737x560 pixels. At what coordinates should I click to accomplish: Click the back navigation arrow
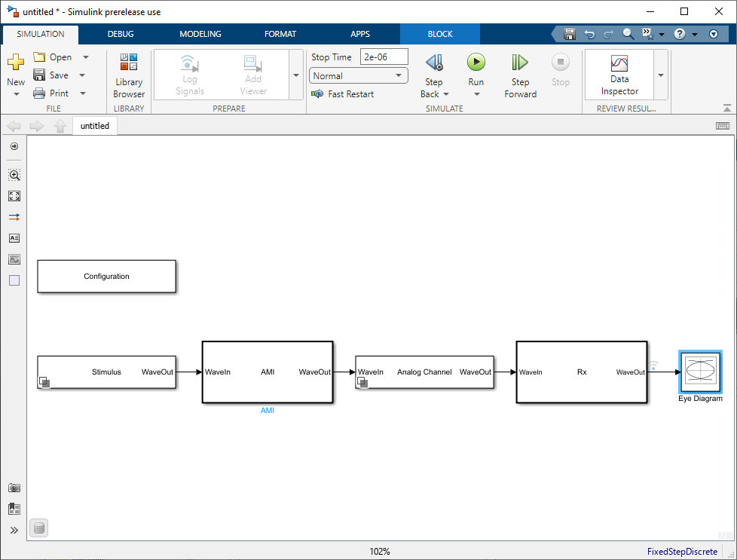[14, 126]
